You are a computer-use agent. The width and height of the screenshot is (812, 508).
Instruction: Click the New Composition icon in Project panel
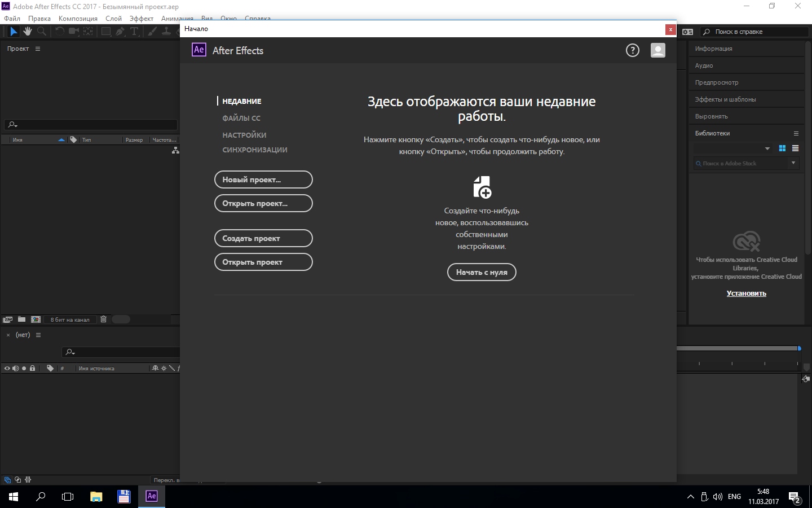click(36, 319)
